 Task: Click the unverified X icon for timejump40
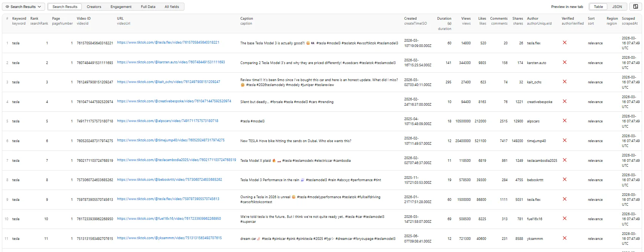tap(565, 140)
